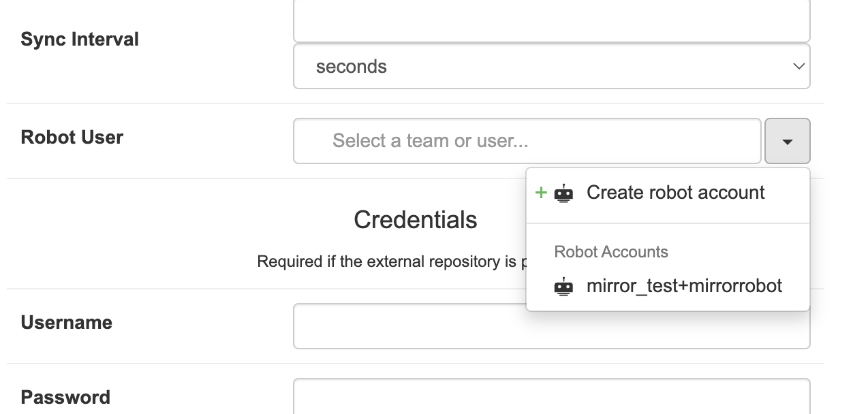This screenshot has height=414, width=868.
Task: Click the divider line below Create robot account
Action: point(668,223)
